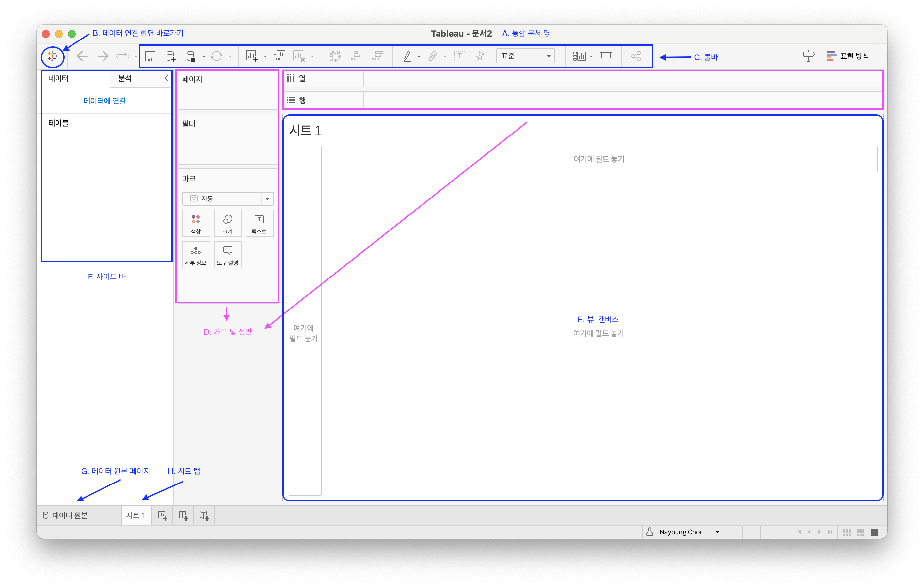Click the 도구 설명 marks button
Viewport: 924px width, 587px height.
(x=228, y=255)
